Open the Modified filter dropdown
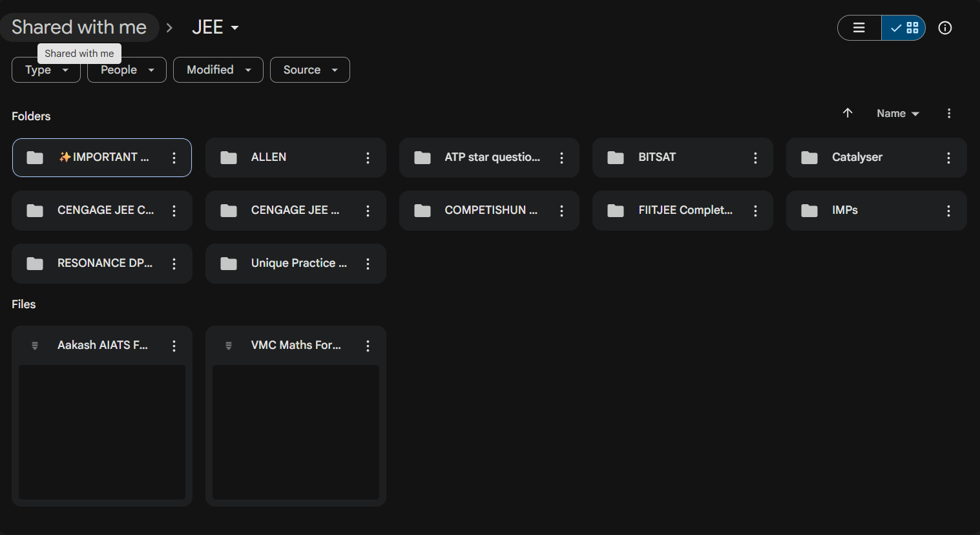Screen dimensions: 980x535 pos(218,70)
